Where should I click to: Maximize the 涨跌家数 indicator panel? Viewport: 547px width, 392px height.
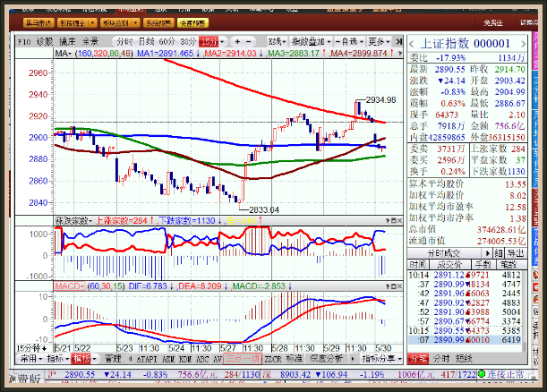(394, 221)
